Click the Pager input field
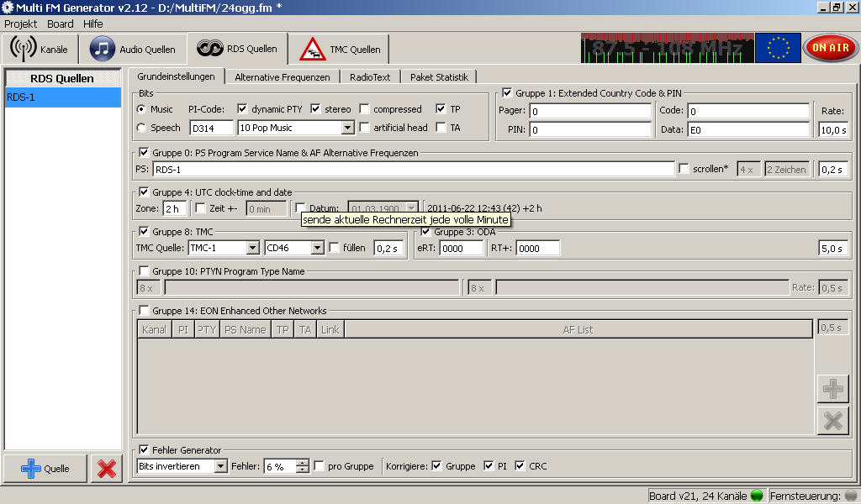This screenshot has height=504, width=861. coord(590,112)
